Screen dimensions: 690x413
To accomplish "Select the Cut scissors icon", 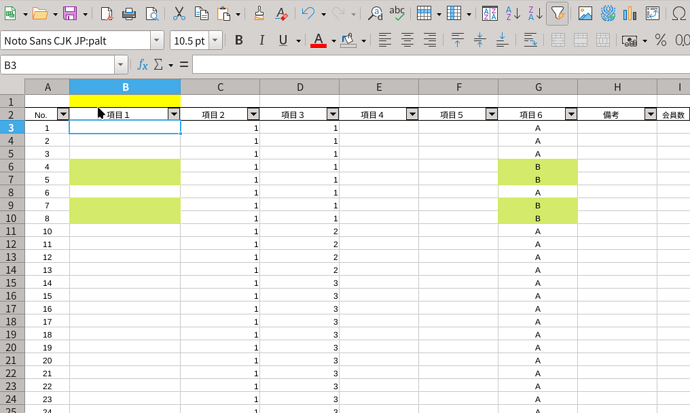I will (x=179, y=14).
